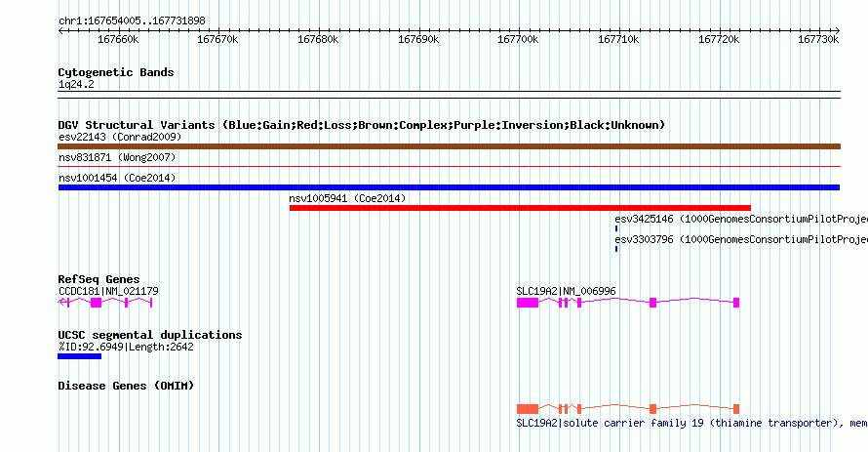Click the %ID:92.6949|Length:2642 label
868x452 pixels.
[x=126, y=347]
